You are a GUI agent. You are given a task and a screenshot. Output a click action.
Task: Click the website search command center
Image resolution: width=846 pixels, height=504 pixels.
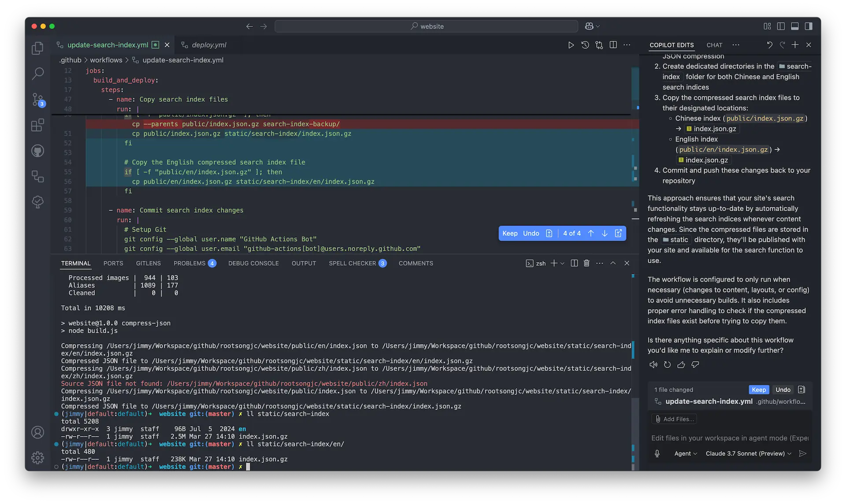point(427,26)
